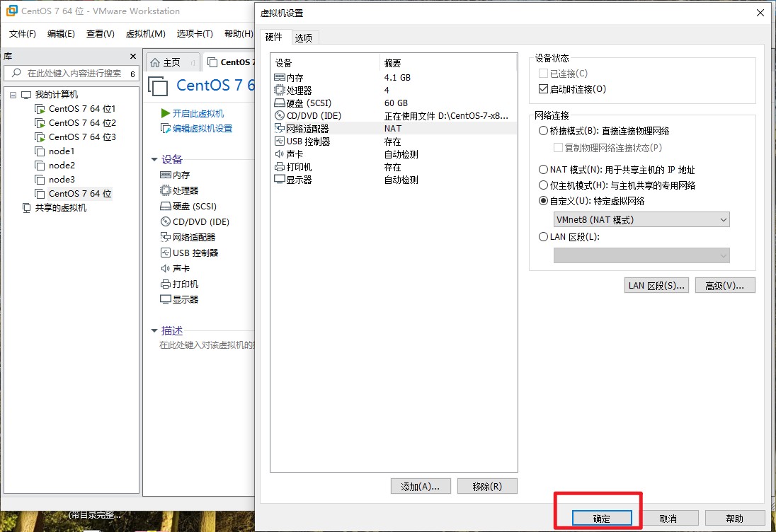Open the VMnet8 (NAT 模式) dropdown
This screenshot has width=776, height=532.
[x=641, y=219]
